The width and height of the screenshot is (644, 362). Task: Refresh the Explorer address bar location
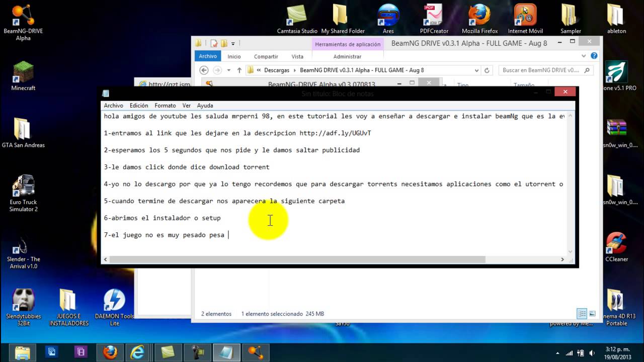487,70
